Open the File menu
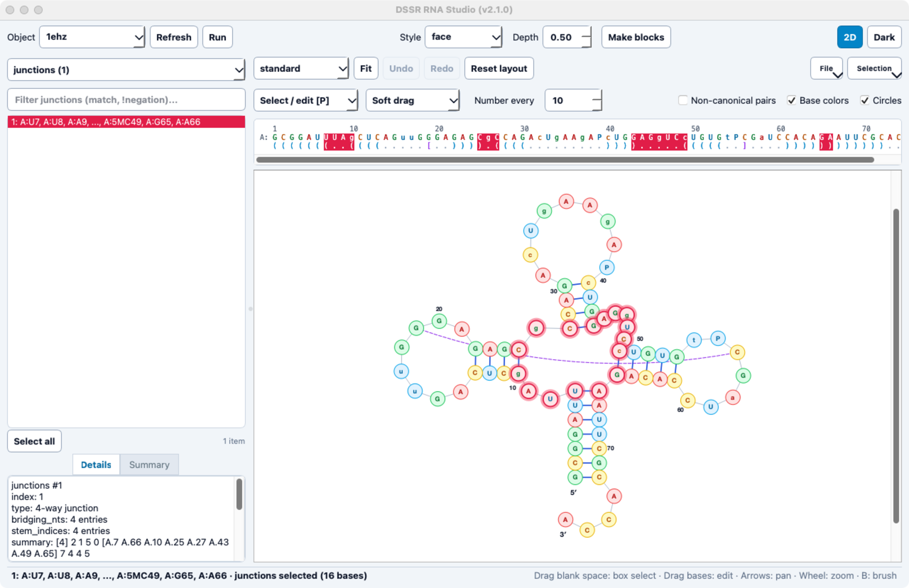This screenshot has height=588, width=909. (826, 68)
